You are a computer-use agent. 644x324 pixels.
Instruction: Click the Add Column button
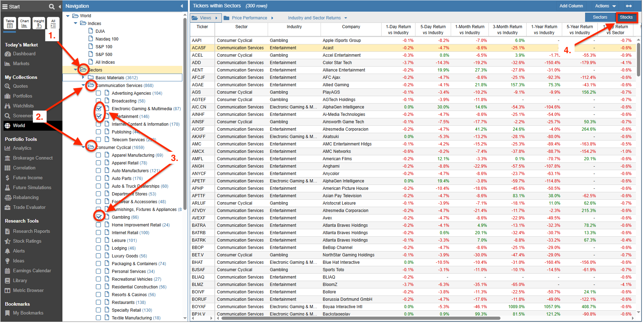[x=571, y=6]
